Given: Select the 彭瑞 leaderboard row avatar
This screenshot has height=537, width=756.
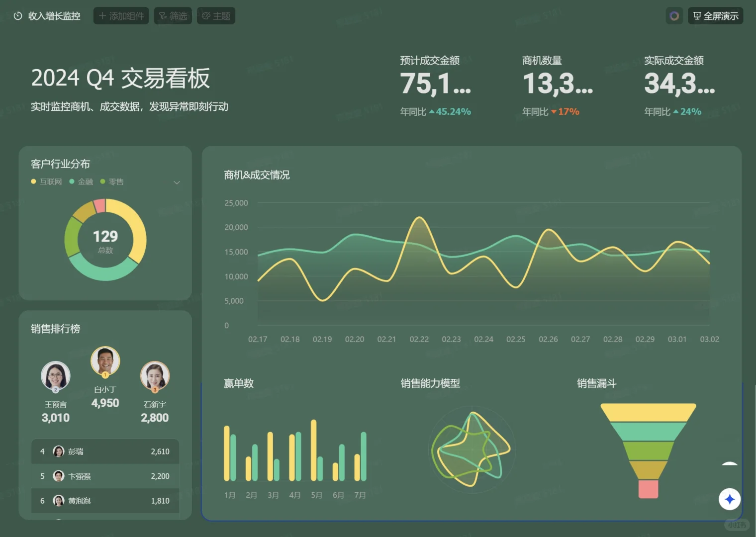Looking at the screenshot, I should click(x=59, y=451).
